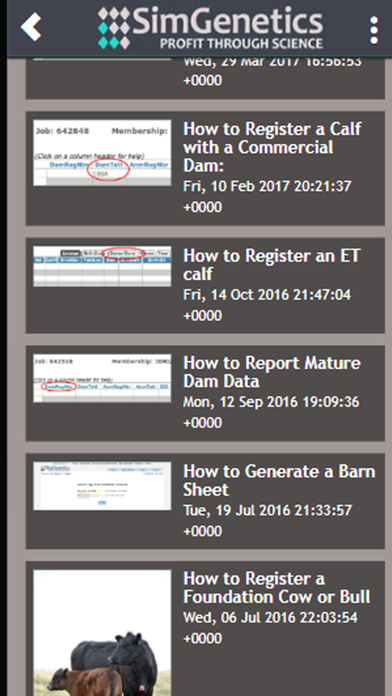Viewport: 392px width, 696px height.
Task: Click the 29 Mar 2017 date text
Action: click(272, 62)
